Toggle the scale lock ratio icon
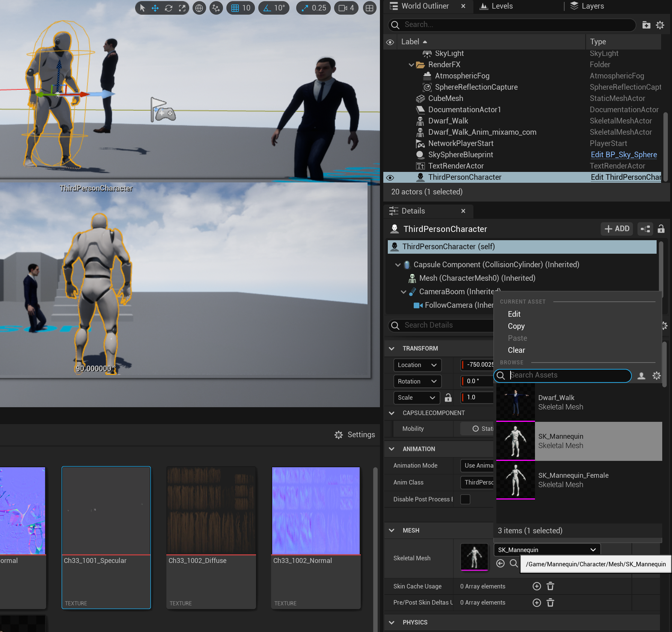Image resolution: width=672 pixels, height=632 pixels. (448, 397)
